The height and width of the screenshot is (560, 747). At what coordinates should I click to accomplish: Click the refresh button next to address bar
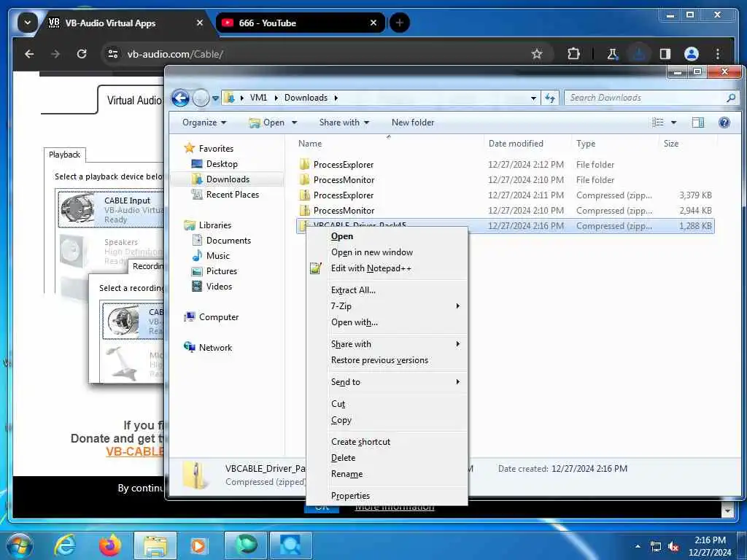point(550,98)
